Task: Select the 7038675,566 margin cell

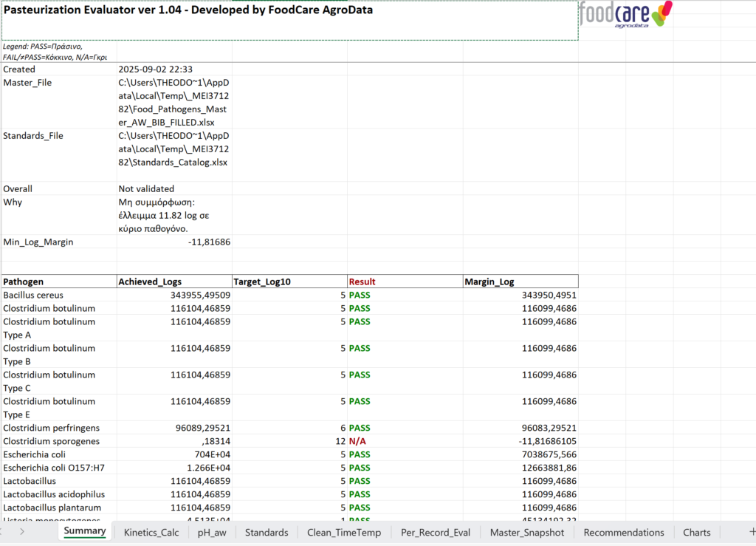Action: pos(520,454)
